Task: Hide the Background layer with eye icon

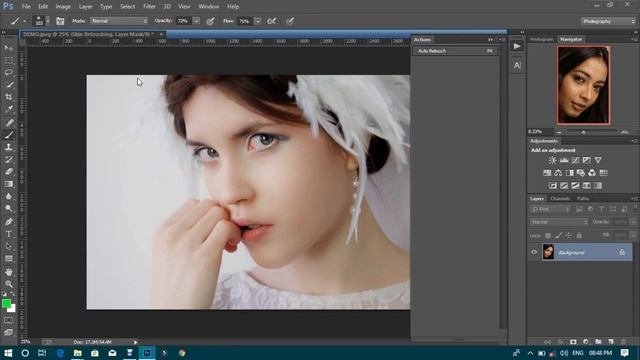Action: [x=534, y=252]
